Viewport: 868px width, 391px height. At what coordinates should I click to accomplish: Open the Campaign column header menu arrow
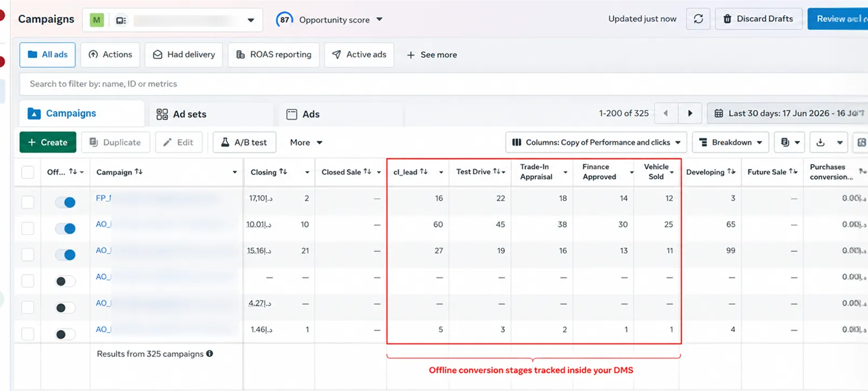pyautogui.click(x=235, y=172)
